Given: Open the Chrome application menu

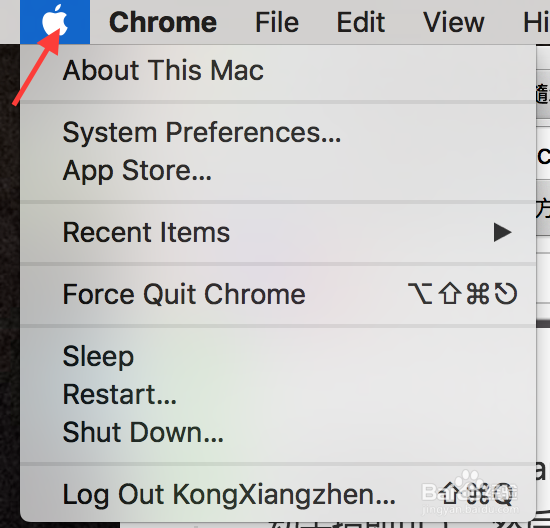Looking at the screenshot, I should [x=163, y=22].
